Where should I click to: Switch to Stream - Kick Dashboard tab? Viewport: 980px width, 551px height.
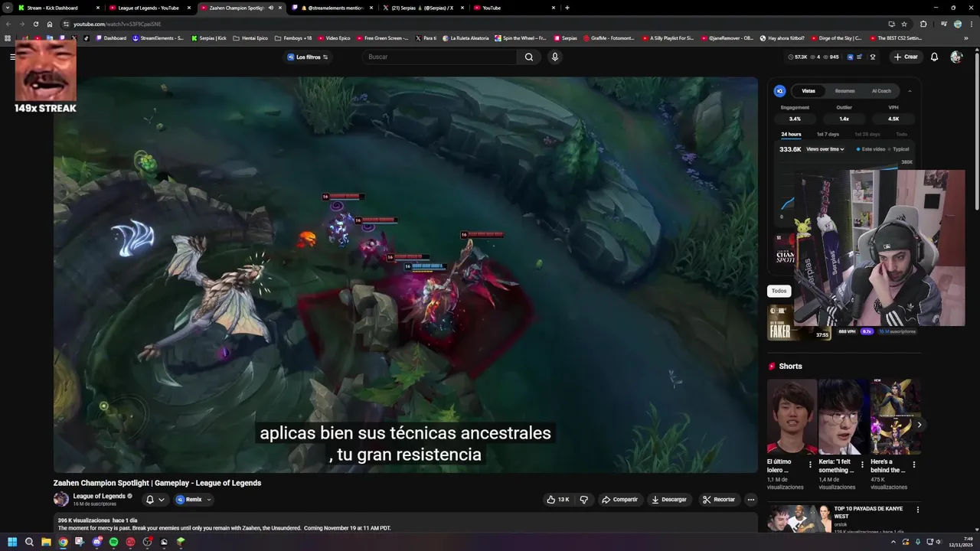(57, 8)
